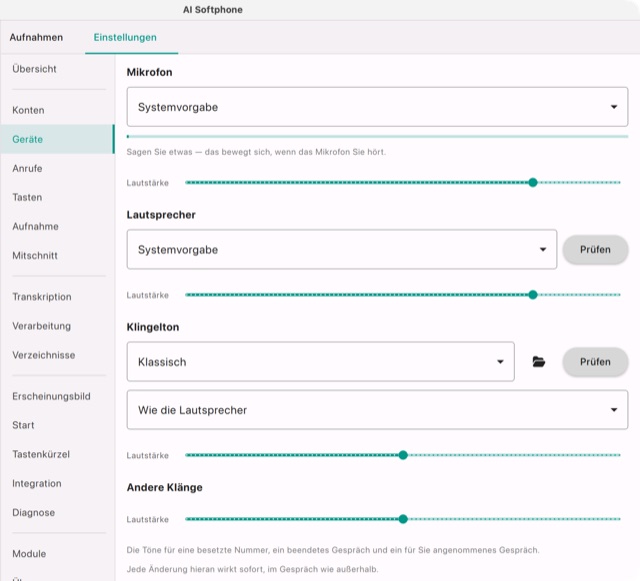640x581 pixels.
Task: Open the Tasten settings section
Action: [x=57, y=197]
